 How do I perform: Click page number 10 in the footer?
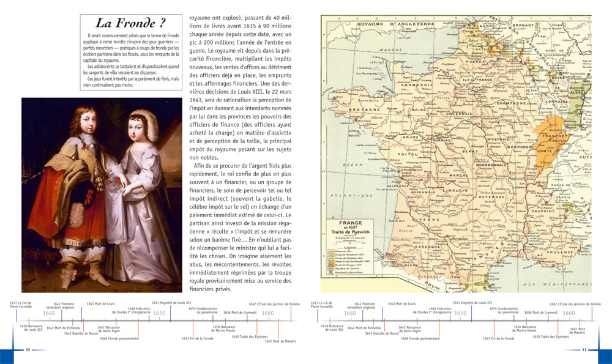click(28, 350)
